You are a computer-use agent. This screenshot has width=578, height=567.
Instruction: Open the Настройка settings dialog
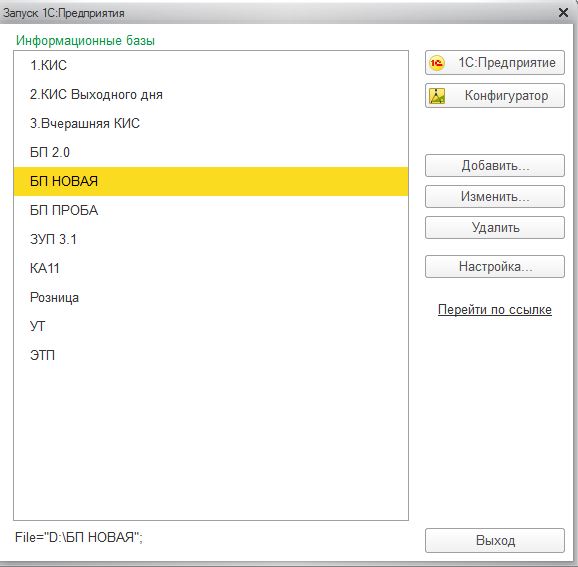pos(495,267)
